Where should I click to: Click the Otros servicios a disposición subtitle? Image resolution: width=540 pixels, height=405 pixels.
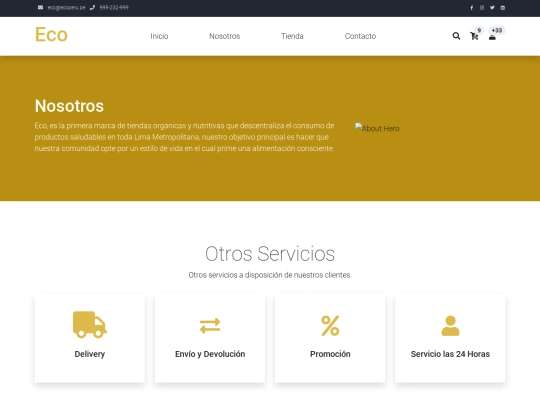pyautogui.click(x=270, y=275)
